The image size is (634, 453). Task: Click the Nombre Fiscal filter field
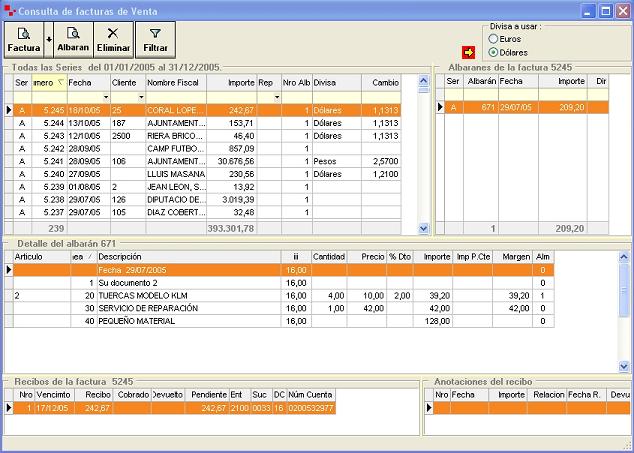click(176, 97)
